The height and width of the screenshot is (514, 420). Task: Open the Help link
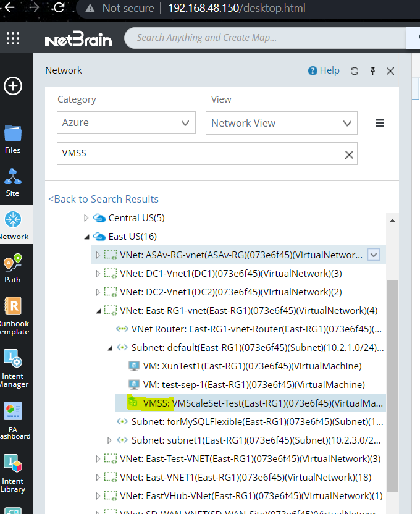324,70
